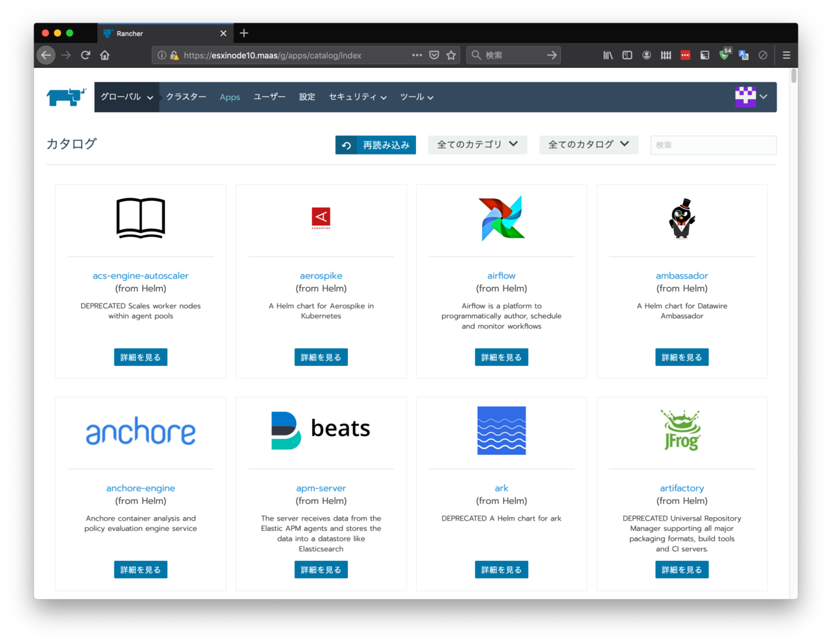Open the anchore-engine title link
This screenshot has width=832, height=644.
point(141,488)
